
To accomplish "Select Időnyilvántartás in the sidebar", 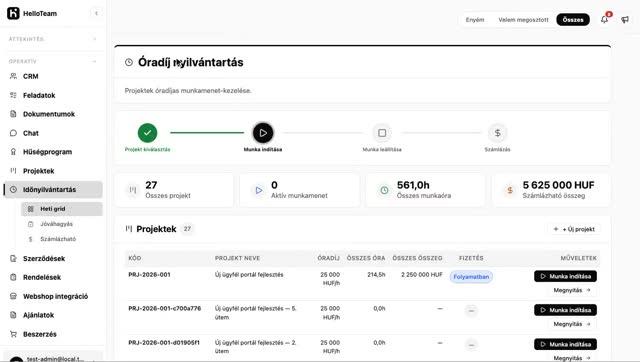I will [x=53, y=189].
